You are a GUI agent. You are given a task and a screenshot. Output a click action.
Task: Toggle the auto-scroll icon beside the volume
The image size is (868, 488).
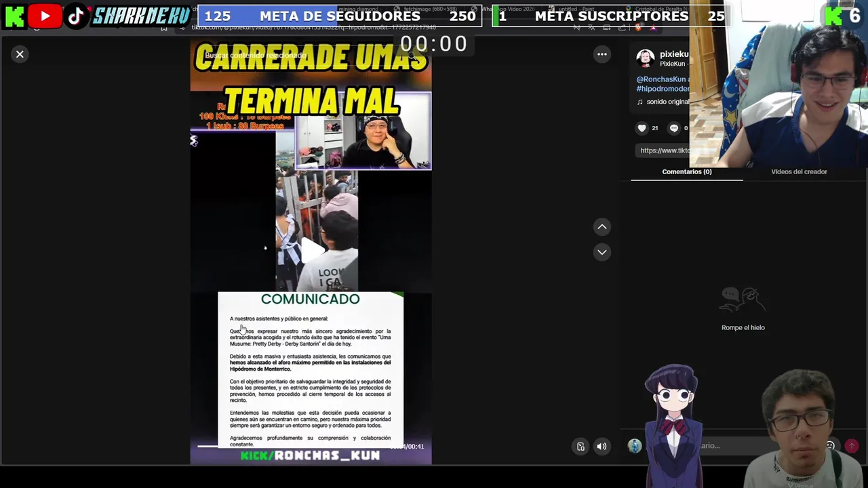click(x=580, y=446)
